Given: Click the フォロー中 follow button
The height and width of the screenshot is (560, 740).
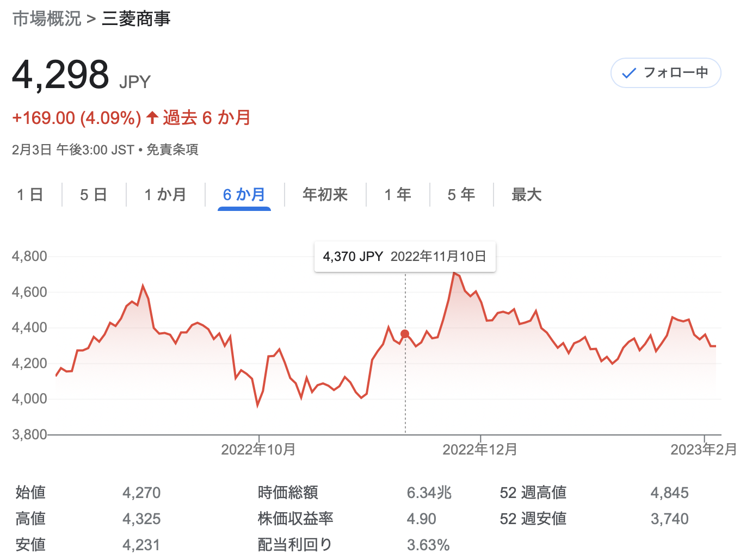Looking at the screenshot, I should tap(665, 73).
